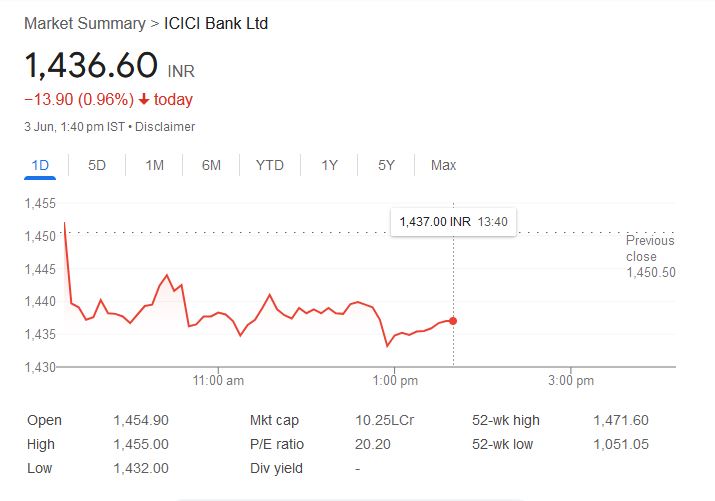Click the 1,436.60 current price value
The height and width of the screenshot is (501, 715).
point(91,66)
